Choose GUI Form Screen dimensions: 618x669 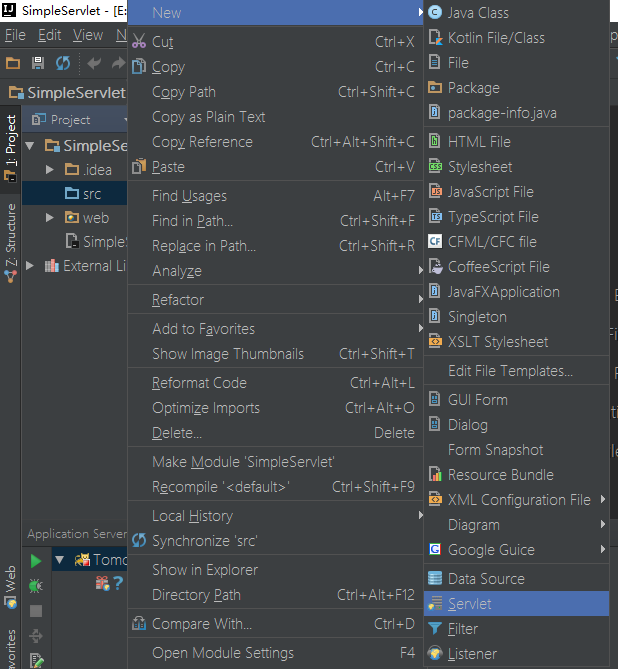(x=516, y=399)
